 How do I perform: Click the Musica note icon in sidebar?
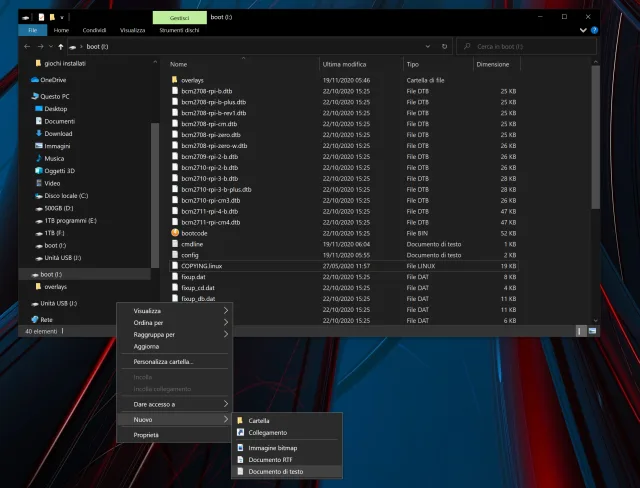click(39, 158)
